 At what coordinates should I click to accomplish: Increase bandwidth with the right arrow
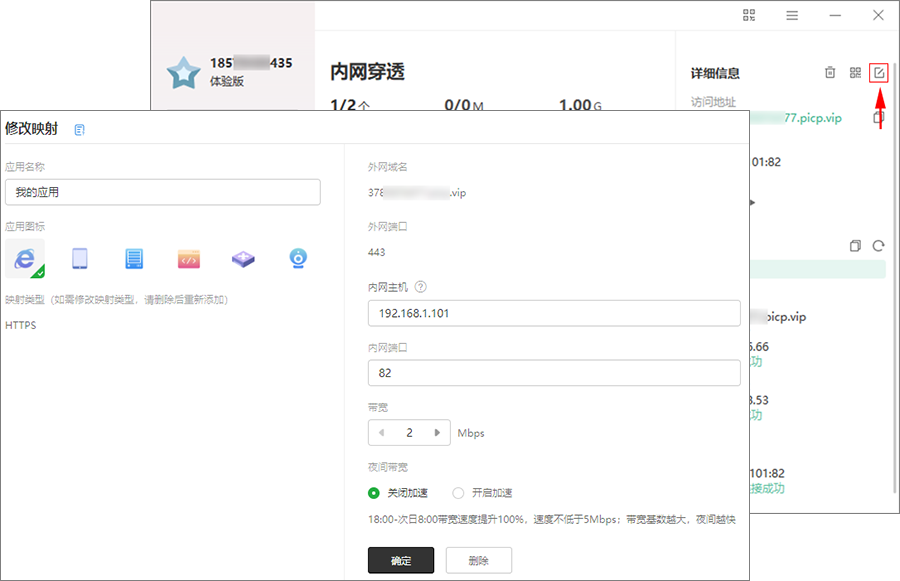pyautogui.click(x=437, y=433)
